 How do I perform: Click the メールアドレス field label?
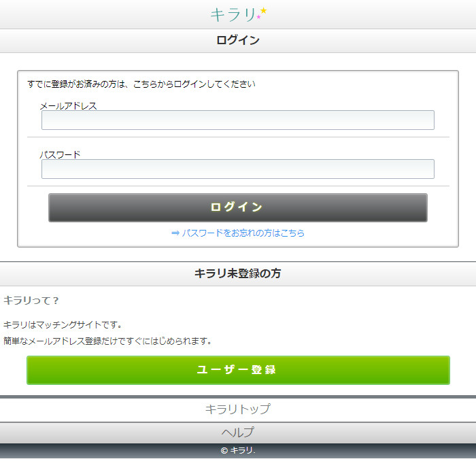[x=68, y=105]
